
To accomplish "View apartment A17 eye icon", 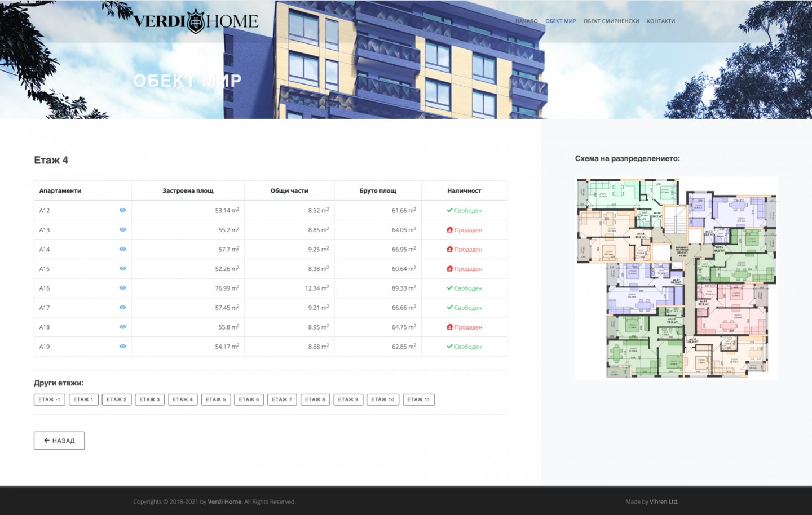I will point(122,308).
